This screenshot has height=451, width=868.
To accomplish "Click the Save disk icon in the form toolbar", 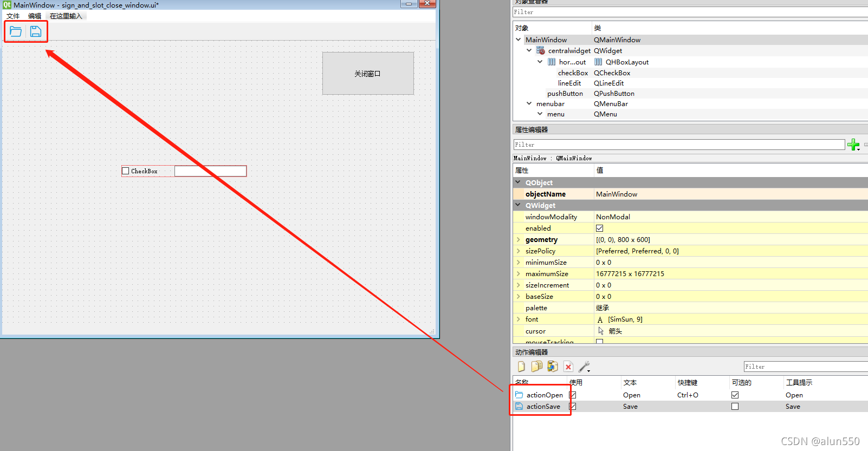I will (36, 31).
